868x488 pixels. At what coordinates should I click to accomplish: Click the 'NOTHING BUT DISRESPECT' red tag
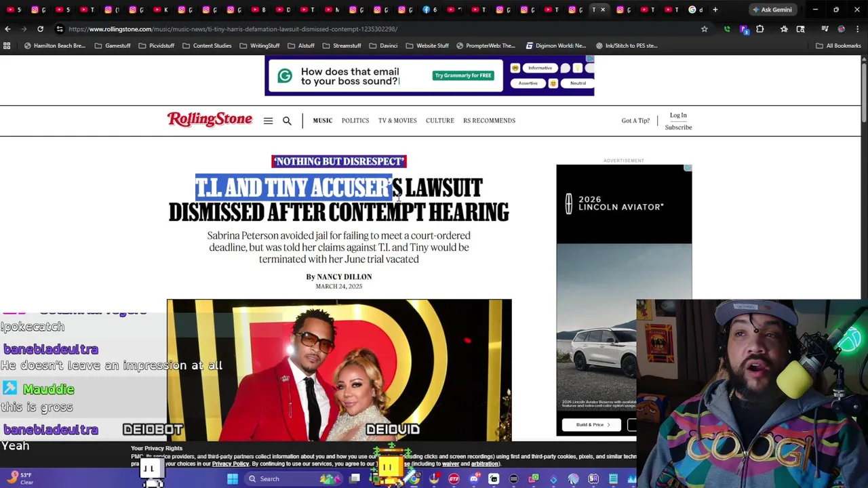coord(339,161)
